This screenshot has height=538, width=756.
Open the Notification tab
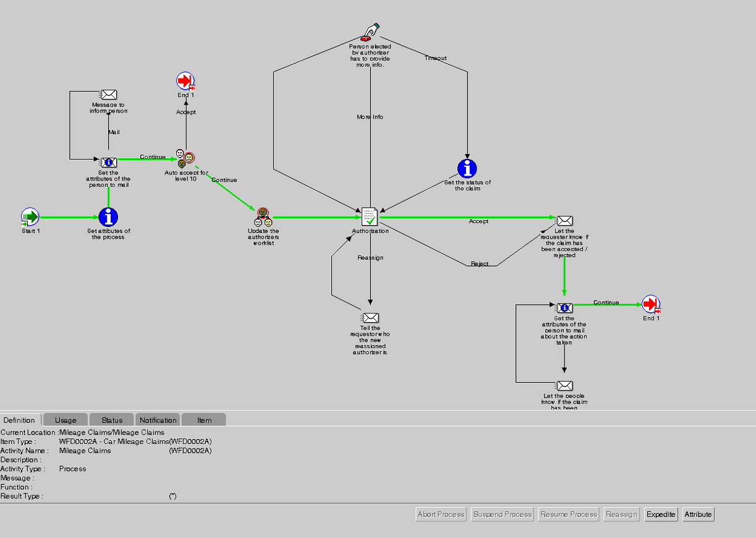pos(158,420)
